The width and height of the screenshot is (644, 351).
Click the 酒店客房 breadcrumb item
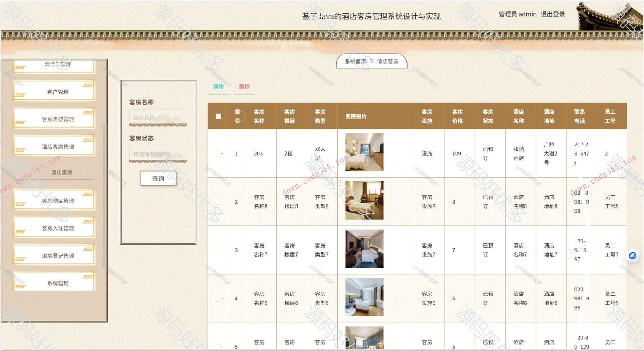click(x=388, y=61)
